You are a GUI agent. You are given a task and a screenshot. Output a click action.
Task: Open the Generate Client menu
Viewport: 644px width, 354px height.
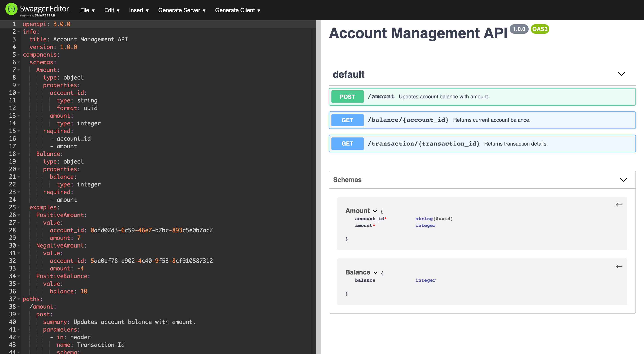[238, 10]
